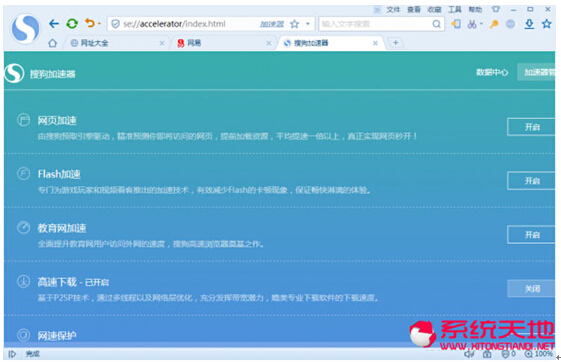Screen dimensions: 561x362
Task: Open the 100% zoom control
Action: pos(538,354)
